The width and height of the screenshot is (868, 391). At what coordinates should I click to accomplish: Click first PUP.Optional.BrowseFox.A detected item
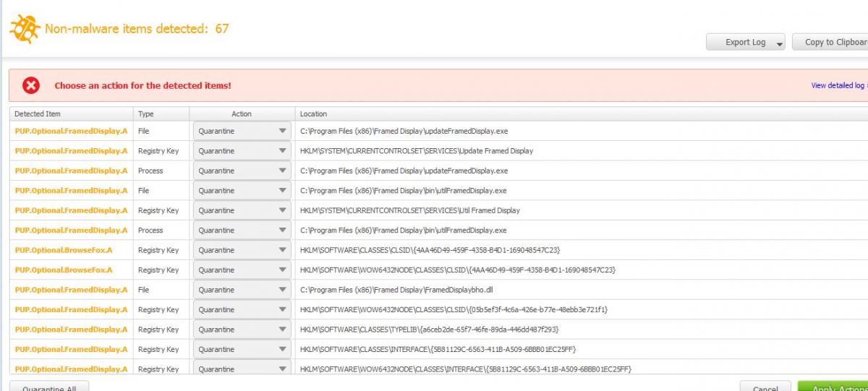[x=64, y=251]
